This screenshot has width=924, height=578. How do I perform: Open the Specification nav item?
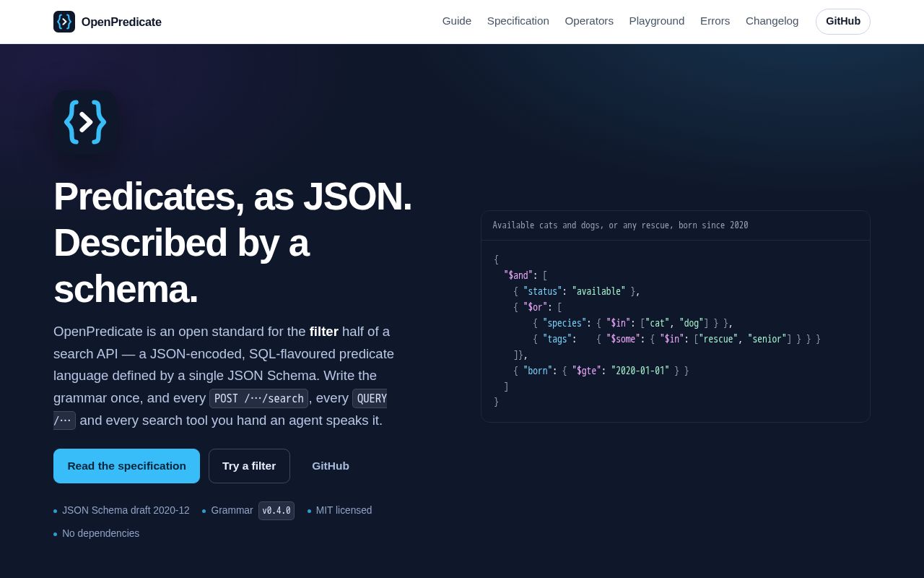[518, 21]
